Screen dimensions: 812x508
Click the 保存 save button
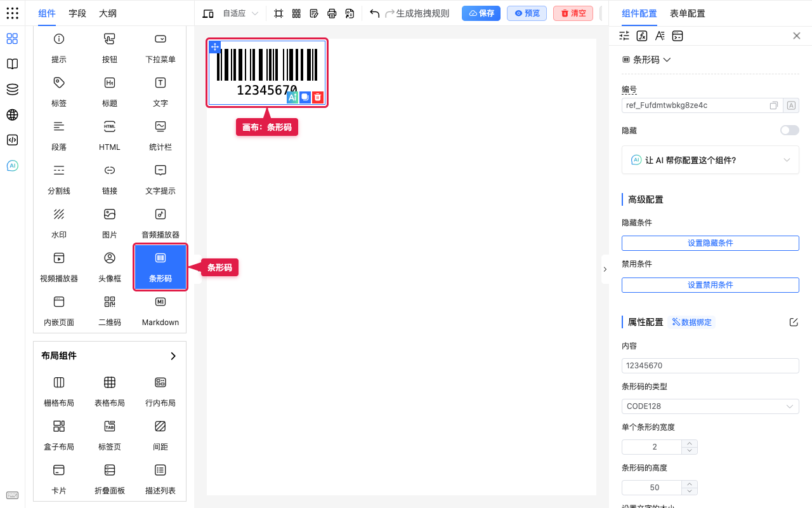click(481, 13)
